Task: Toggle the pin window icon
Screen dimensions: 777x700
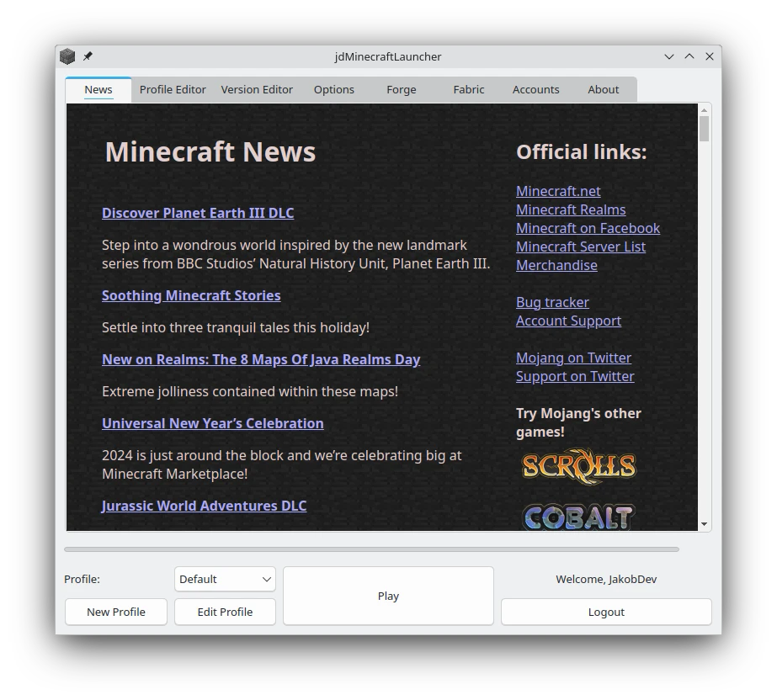Action: [x=88, y=56]
